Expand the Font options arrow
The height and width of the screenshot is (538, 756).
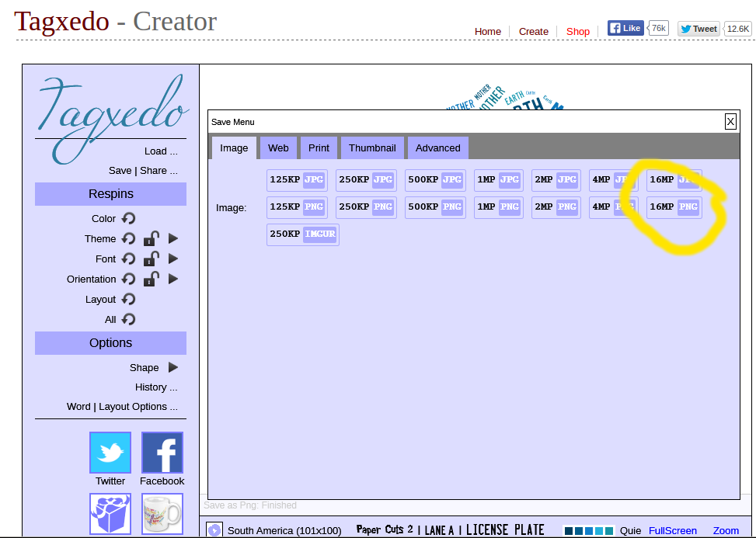(173, 259)
